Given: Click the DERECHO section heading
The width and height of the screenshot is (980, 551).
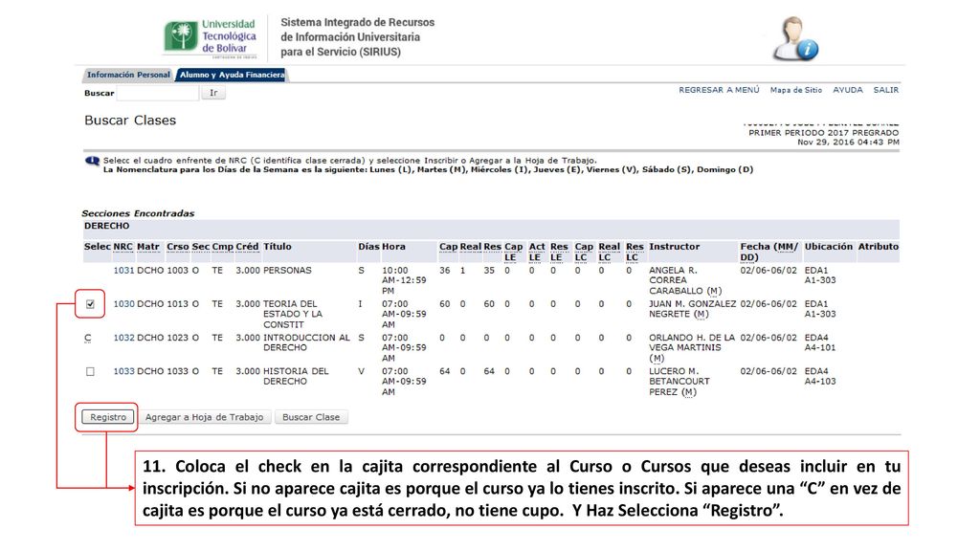Looking at the screenshot, I should 107,226.
